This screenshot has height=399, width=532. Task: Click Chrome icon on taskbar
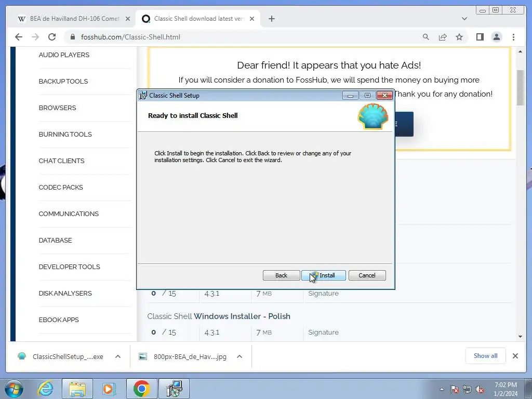click(x=141, y=389)
